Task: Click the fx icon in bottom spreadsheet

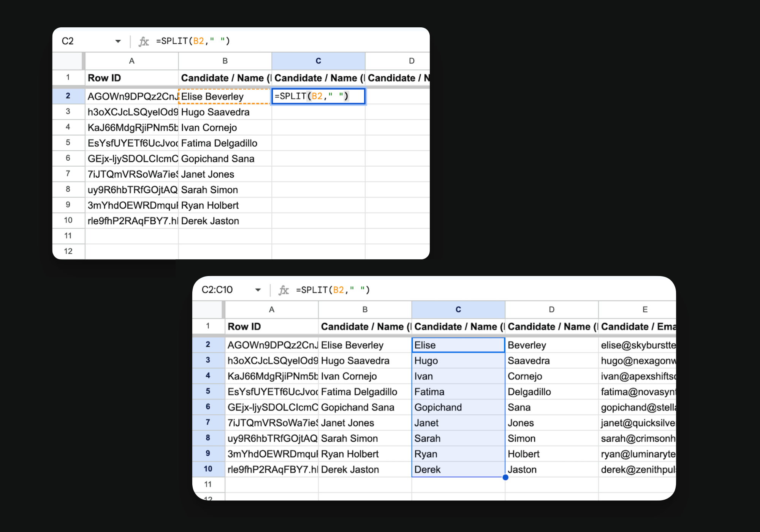Action: 283,290
